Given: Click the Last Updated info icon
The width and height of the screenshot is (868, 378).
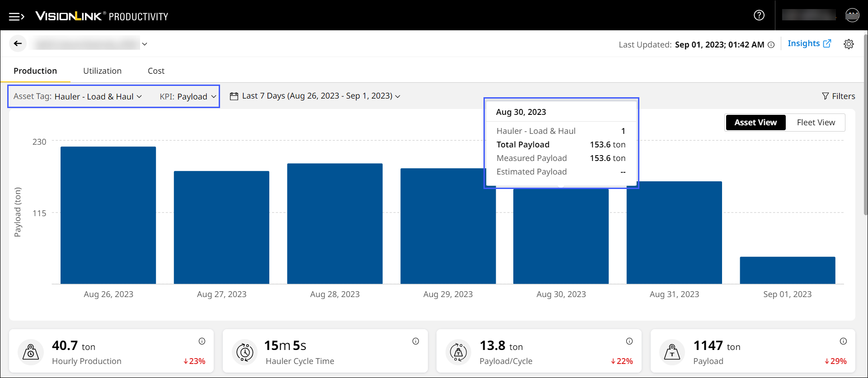Looking at the screenshot, I should [x=771, y=45].
